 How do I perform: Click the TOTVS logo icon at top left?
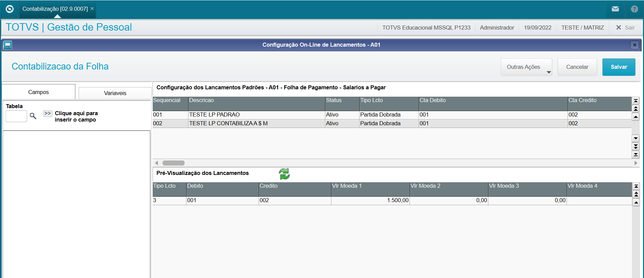click(10, 9)
